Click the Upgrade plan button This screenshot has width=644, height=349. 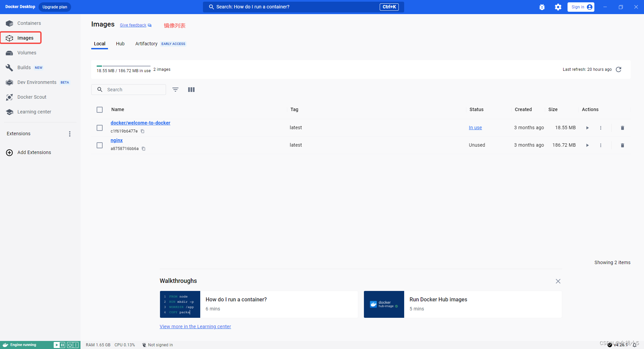point(55,7)
